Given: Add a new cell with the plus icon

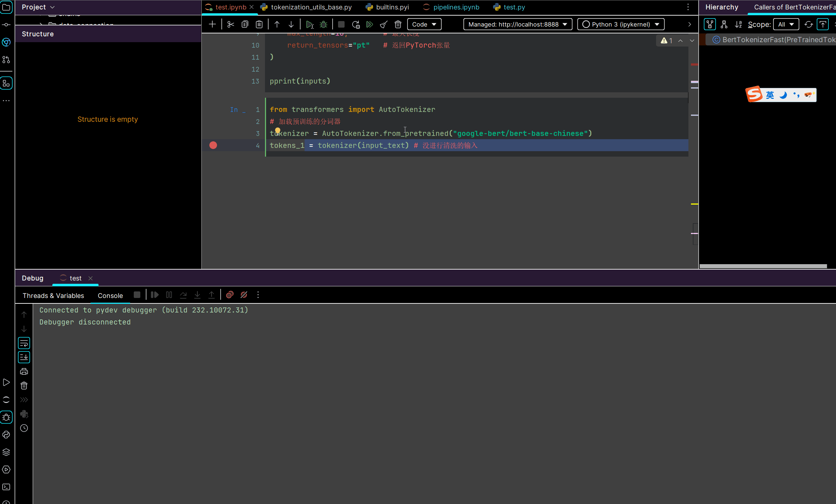Looking at the screenshot, I should click(x=212, y=24).
